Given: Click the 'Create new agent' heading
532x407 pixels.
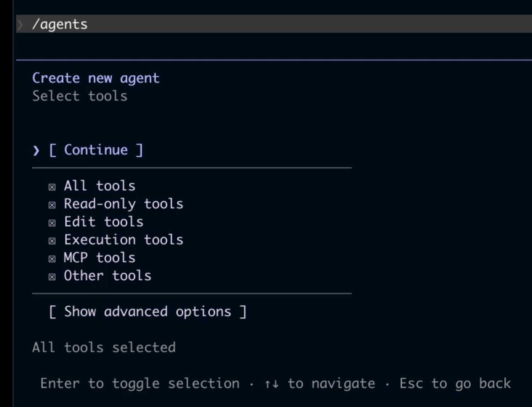Looking at the screenshot, I should pos(96,78).
